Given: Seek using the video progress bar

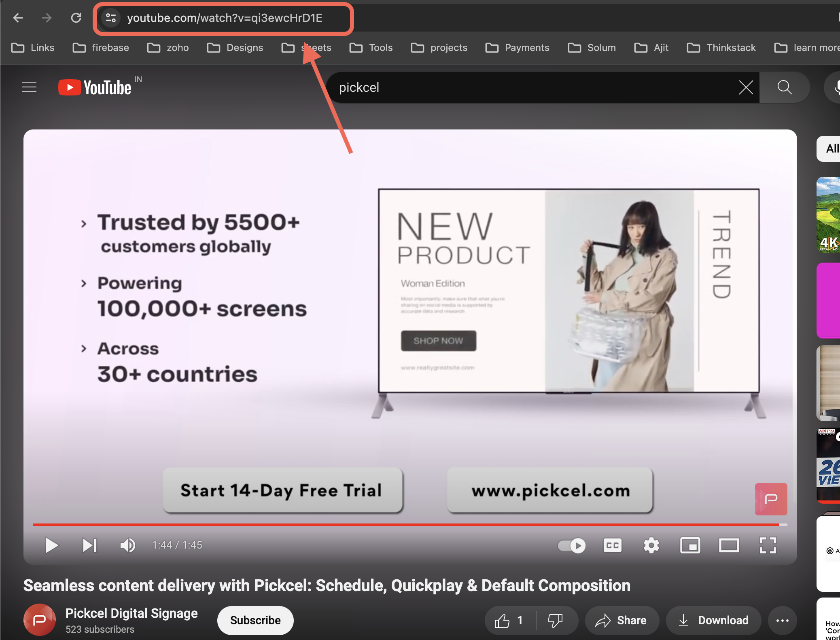Looking at the screenshot, I should click(x=405, y=524).
